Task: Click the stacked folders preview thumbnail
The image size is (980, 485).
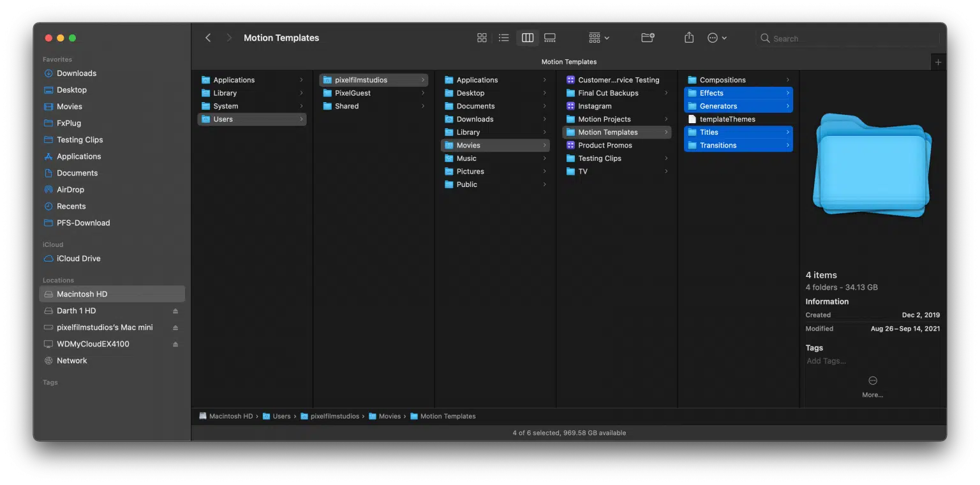Action: pyautogui.click(x=872, y=165)
